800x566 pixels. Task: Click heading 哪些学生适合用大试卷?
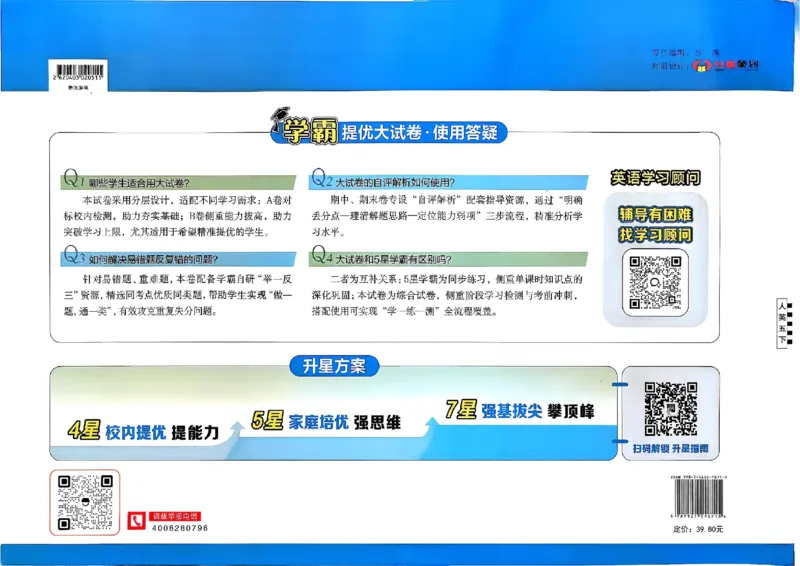(139, 183)
